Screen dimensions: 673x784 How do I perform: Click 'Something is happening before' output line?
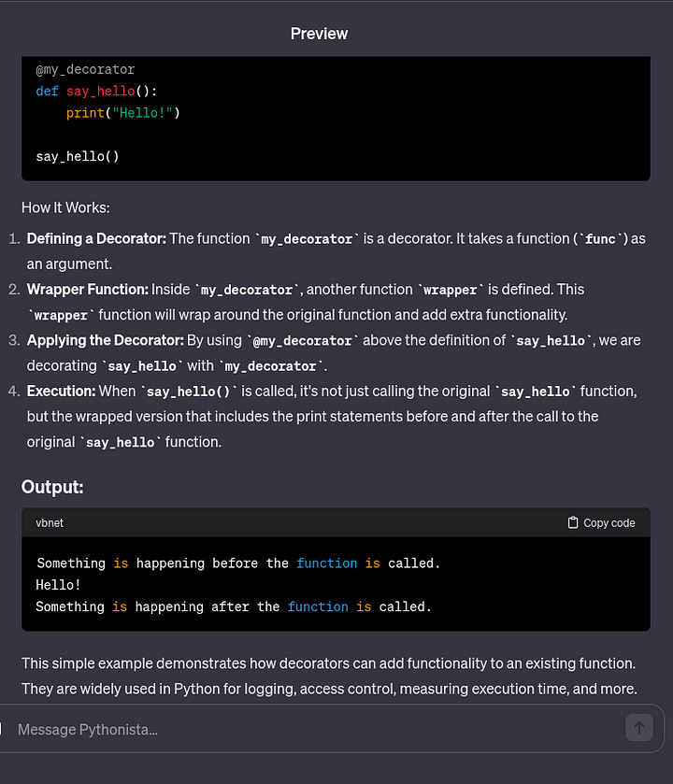point(238,563)
